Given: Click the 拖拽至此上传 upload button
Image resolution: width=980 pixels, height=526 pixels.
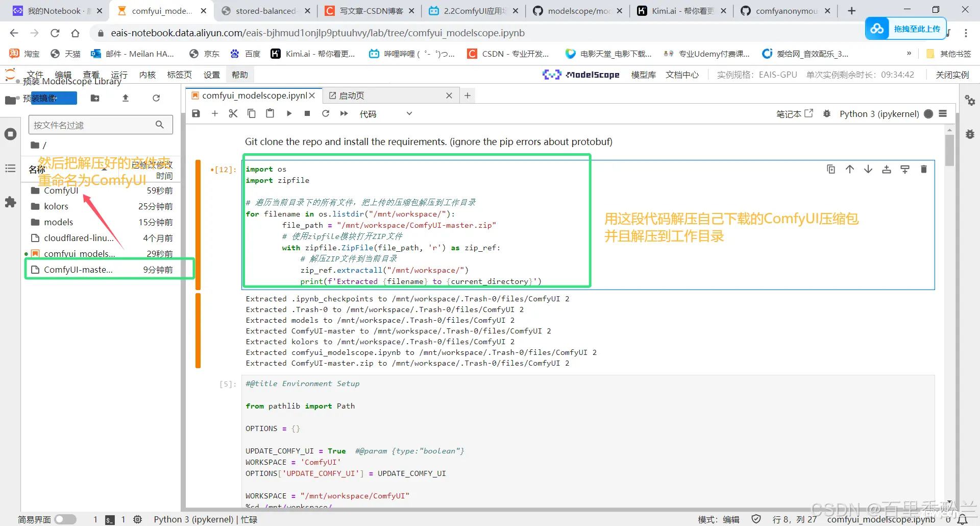Looking at the screenshot, I should tap(906, 29).
